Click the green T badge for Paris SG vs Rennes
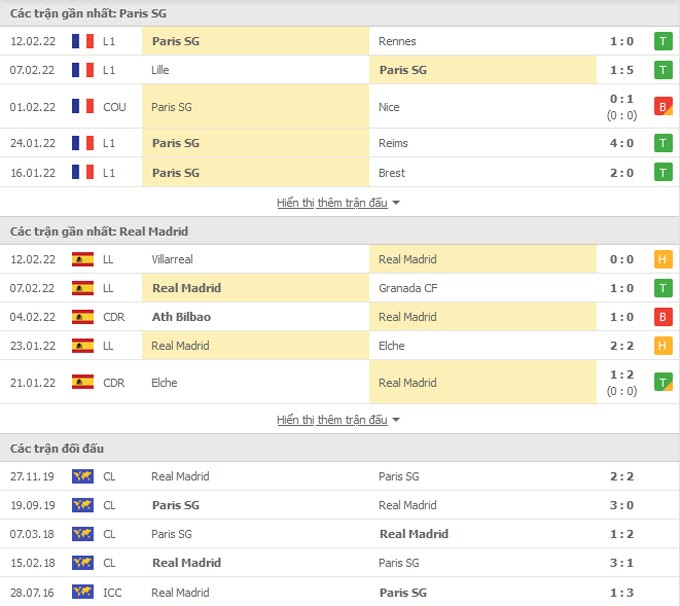 pos(663,41)
